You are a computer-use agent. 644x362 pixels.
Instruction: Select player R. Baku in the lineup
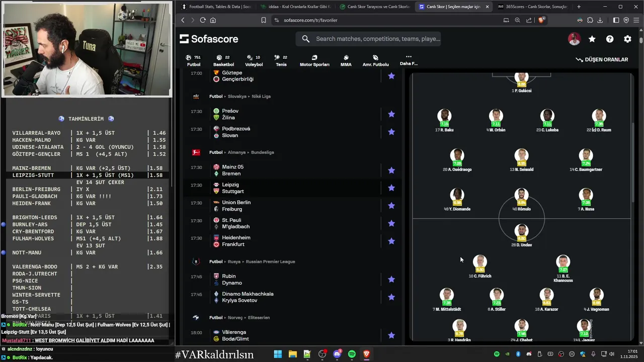click(444, 121)
